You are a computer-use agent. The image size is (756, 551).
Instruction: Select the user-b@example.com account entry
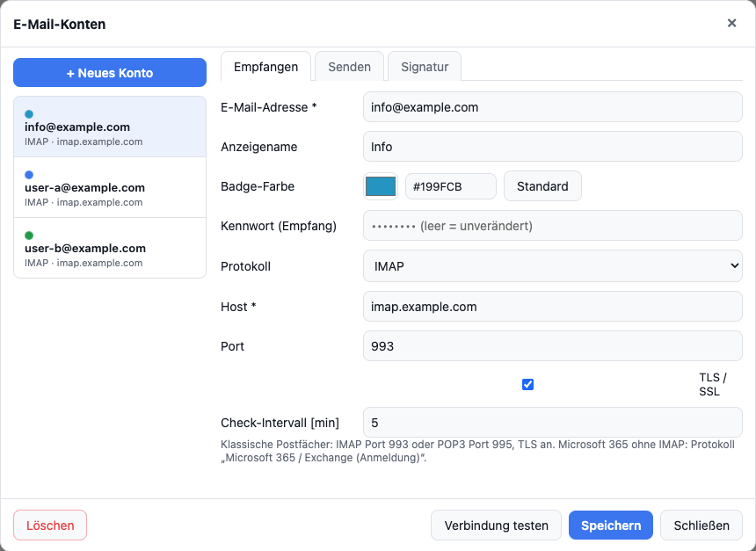[110, 248]
